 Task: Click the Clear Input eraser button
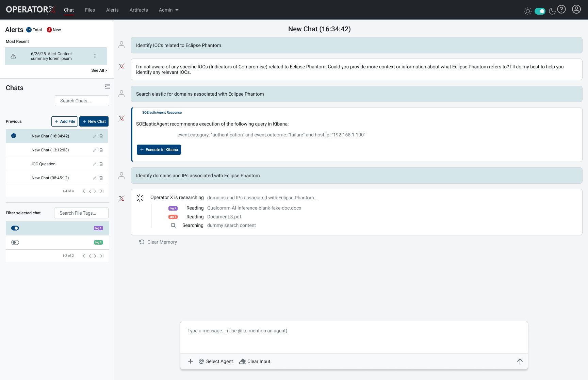pyautogui.click(x=255, y=361)
